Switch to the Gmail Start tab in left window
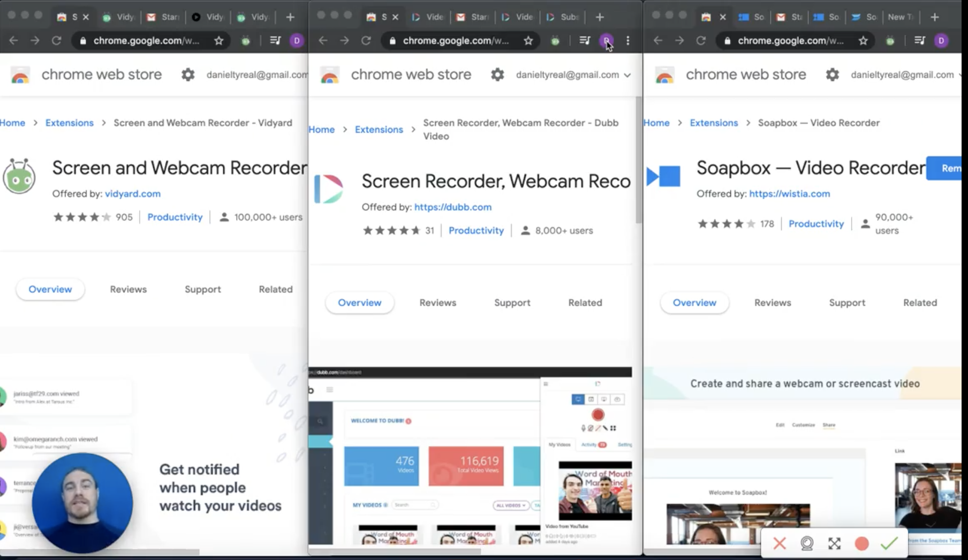 [164, 17]
